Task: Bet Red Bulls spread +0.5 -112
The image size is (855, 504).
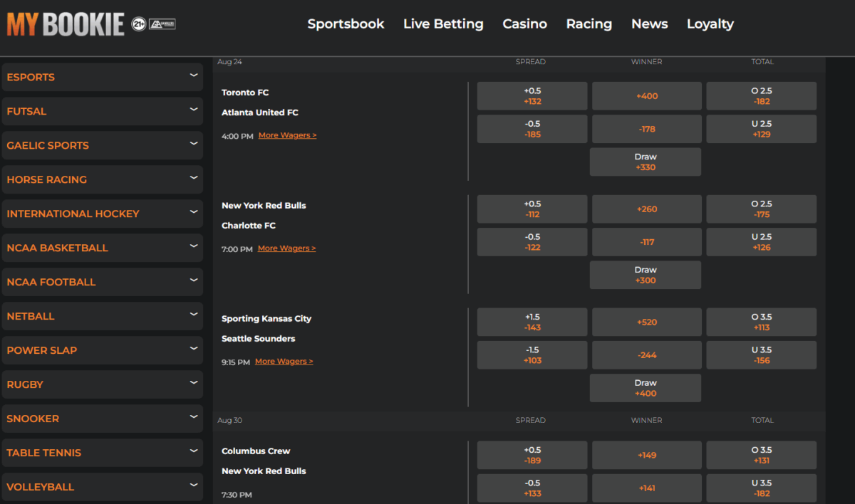Action: click(532, 209)
